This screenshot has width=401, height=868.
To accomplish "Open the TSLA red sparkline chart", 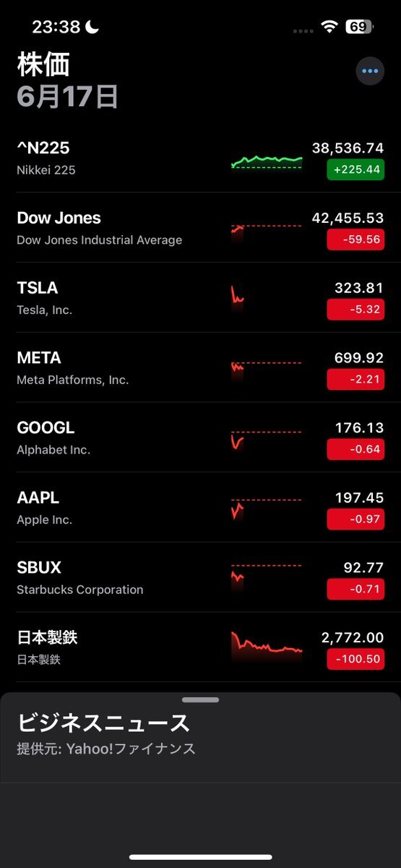I will 238,297.
